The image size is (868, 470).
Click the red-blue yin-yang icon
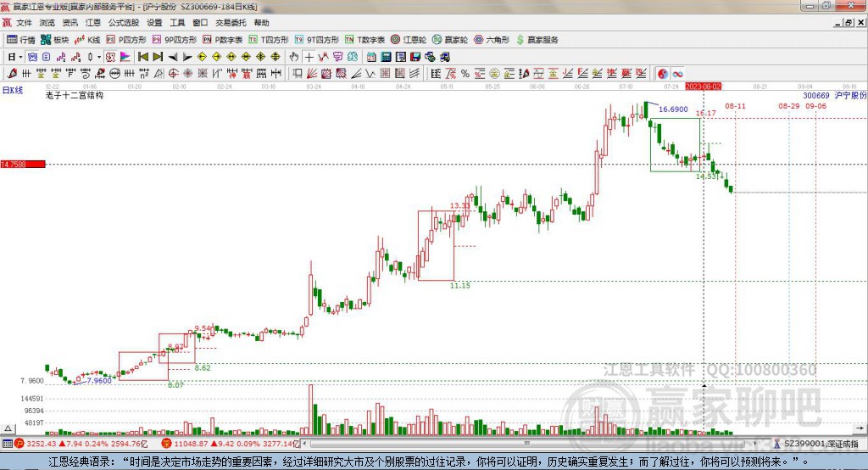point(663,73)
